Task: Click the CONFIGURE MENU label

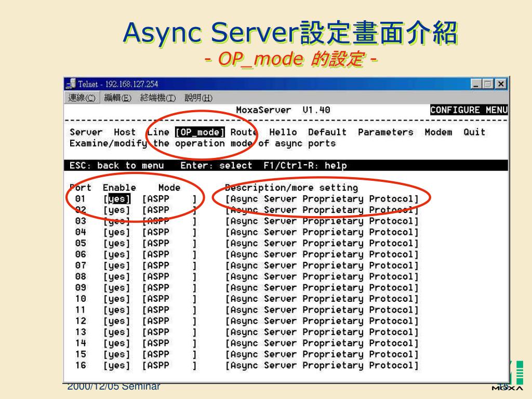Action: (x=469, y=110)
